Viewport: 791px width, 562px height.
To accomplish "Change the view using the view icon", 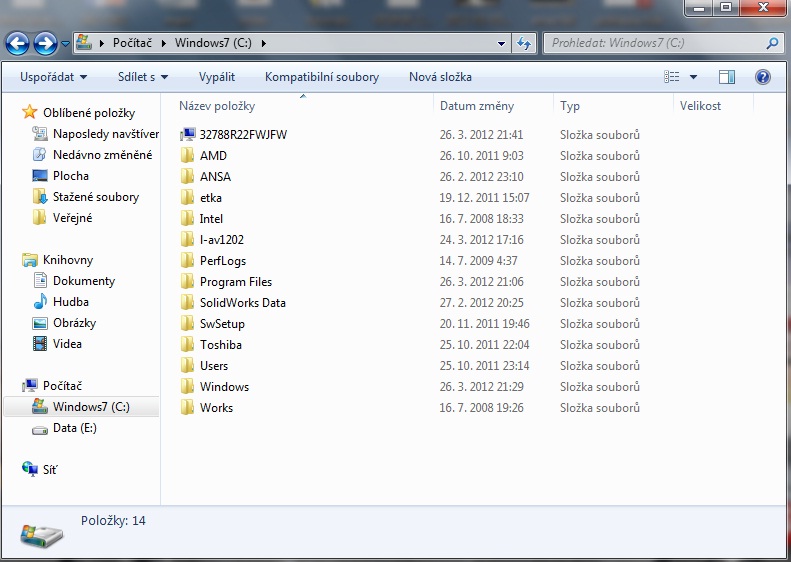I will [x=671, y=77].
